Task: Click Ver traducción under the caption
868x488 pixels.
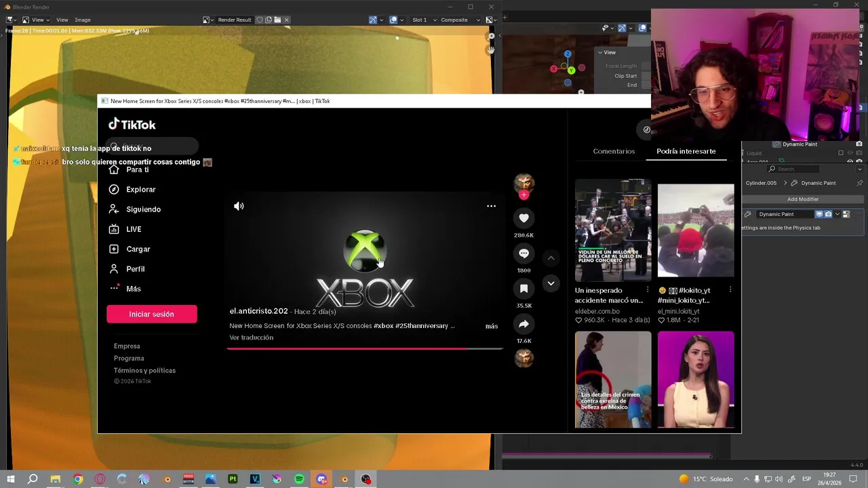Action: [x=252, y=338]
